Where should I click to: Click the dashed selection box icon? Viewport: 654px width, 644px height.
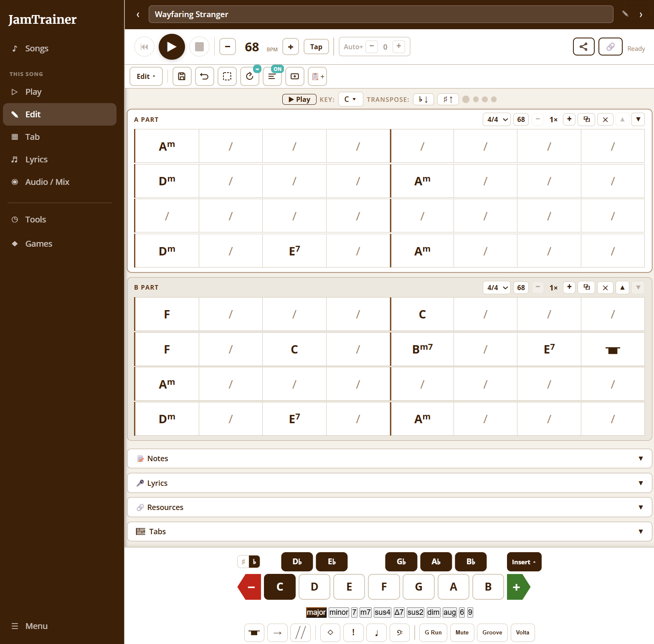click(227, 76)
